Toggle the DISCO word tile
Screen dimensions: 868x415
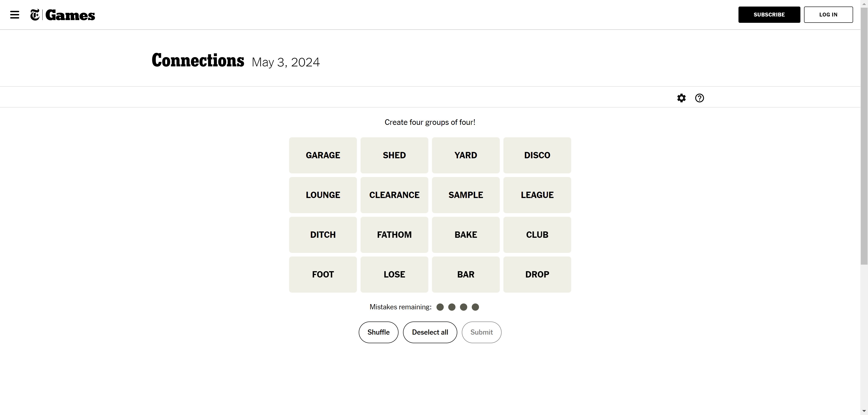(x=537, y=155)
